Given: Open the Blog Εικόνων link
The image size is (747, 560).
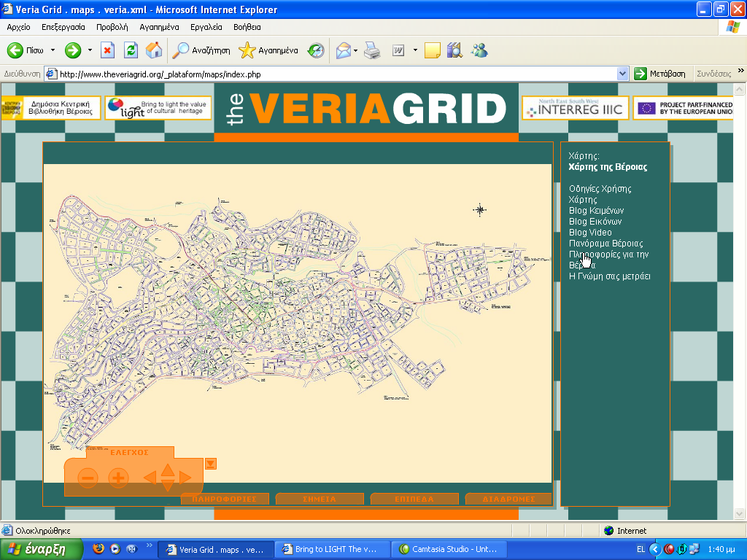Looking at the screenshot, I should coord(595,222).
